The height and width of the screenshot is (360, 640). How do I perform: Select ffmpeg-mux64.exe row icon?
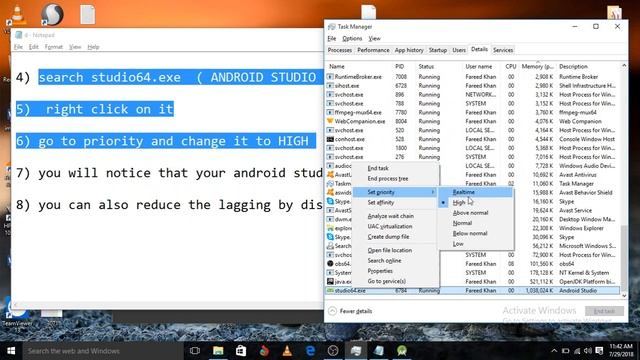[330, 112]
